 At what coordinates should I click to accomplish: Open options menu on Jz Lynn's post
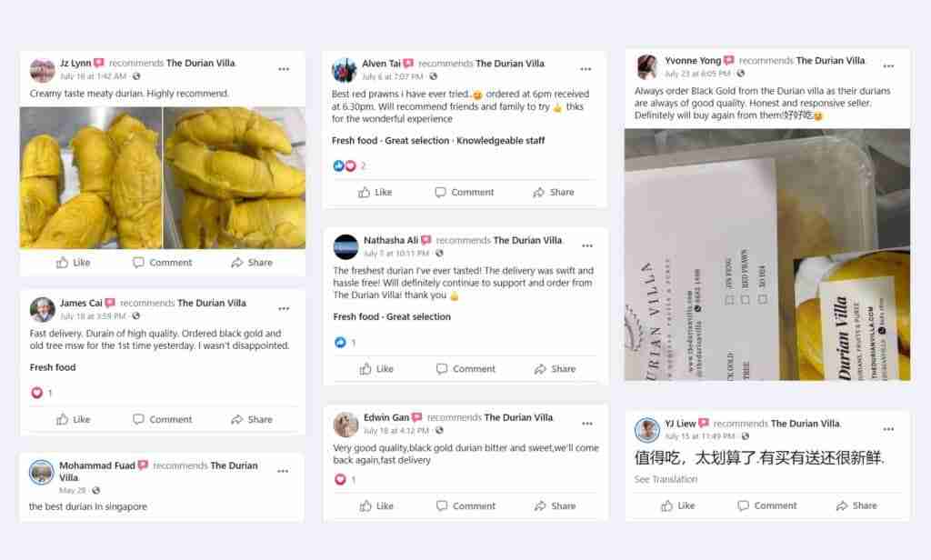tap(284, 69)
